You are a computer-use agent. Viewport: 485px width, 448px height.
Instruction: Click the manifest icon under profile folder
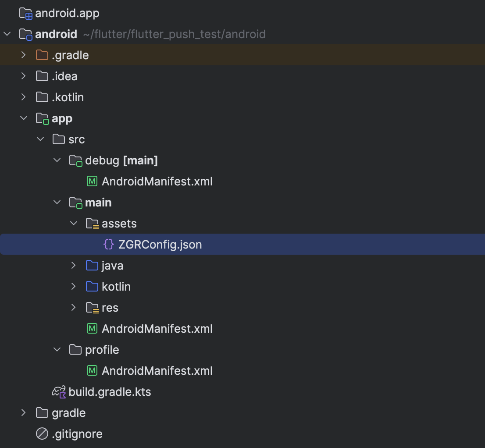(x=92, y=370)
